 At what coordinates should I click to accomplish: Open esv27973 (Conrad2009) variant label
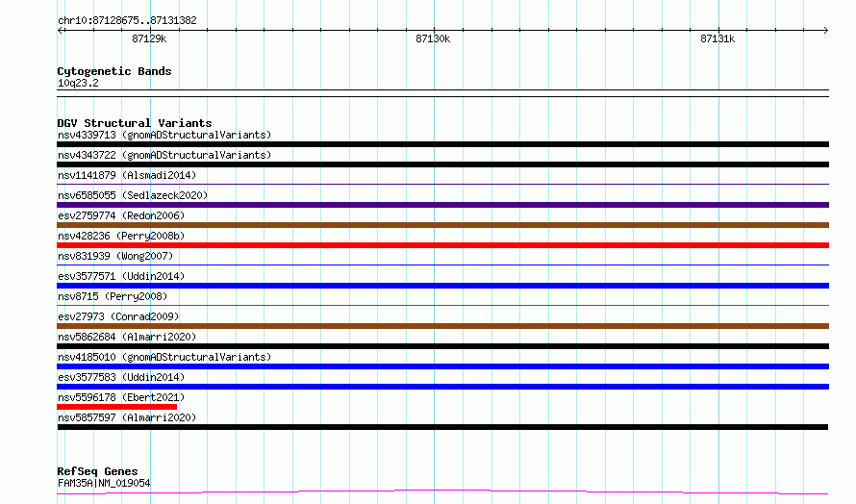click(x=118, y=316)
